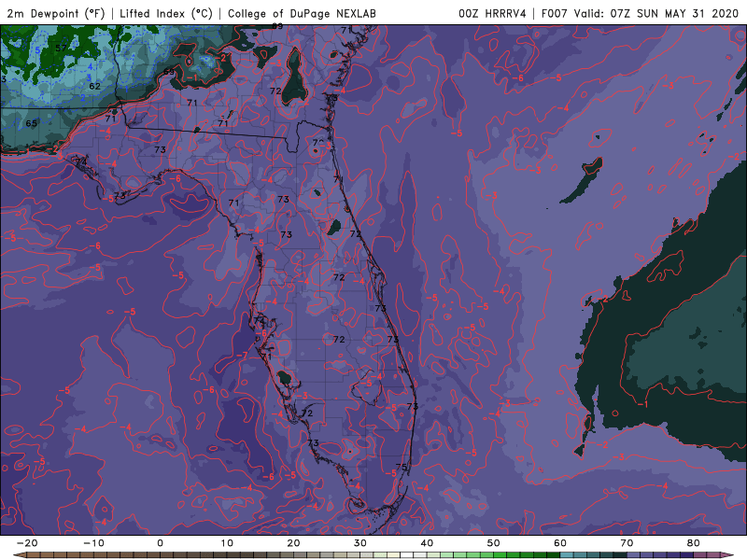Click the light blue-teal swatch below the 60 label

pyautogui.click(x=567, y=555)
